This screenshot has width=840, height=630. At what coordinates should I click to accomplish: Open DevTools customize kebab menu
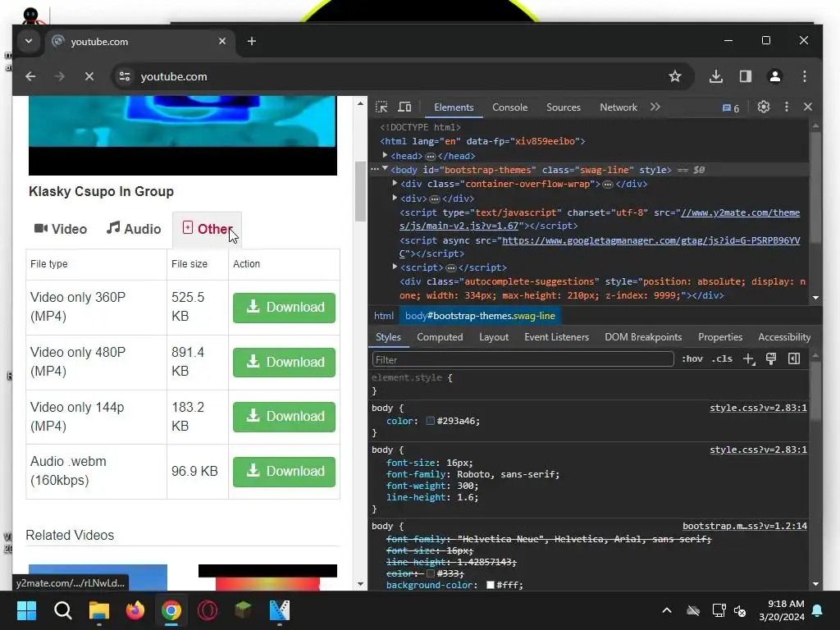[787, 107]
